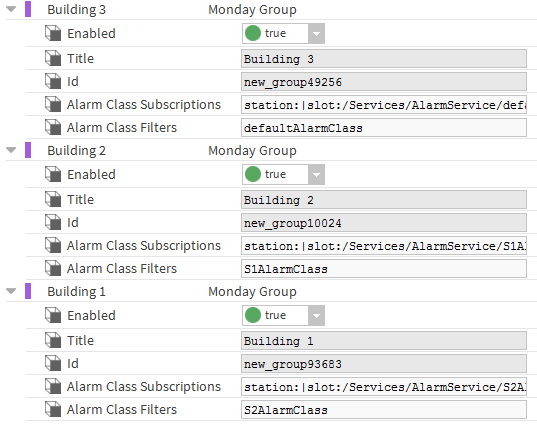The width and height of the screenshot is (537, 437).
Task: Toggle the green true indicator for Building 3 Enabled
Action: tap(253, 33)
